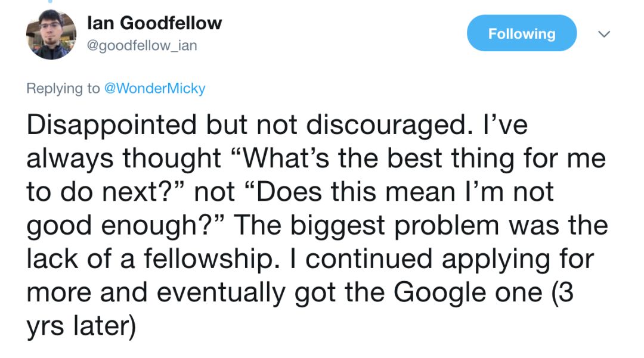Click the display name Ian Goodfellow
Viewport: 644px width, 358px height.
coord(154,23)
